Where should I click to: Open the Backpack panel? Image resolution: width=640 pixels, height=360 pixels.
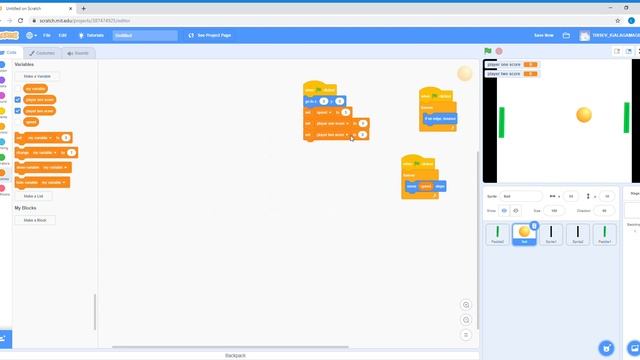[x=236, y=356]
